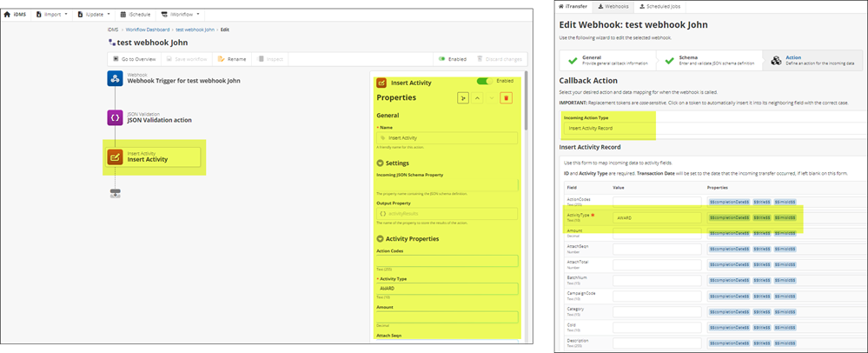The image size is (868, 353).
Task: Click the branch icon beside Properties
Action: (x=463, y=98)
